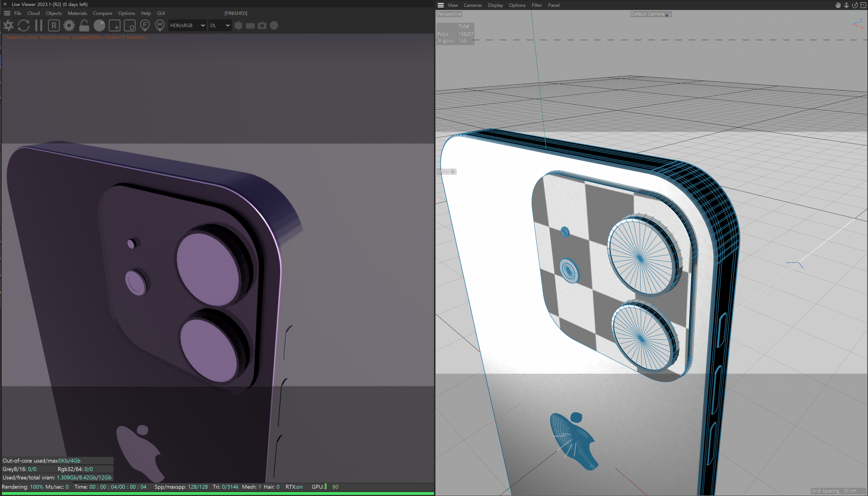868x496 pixels.
Task: Click the camera icon in the Live Viewer toolbar
Action: pos(262,26)
